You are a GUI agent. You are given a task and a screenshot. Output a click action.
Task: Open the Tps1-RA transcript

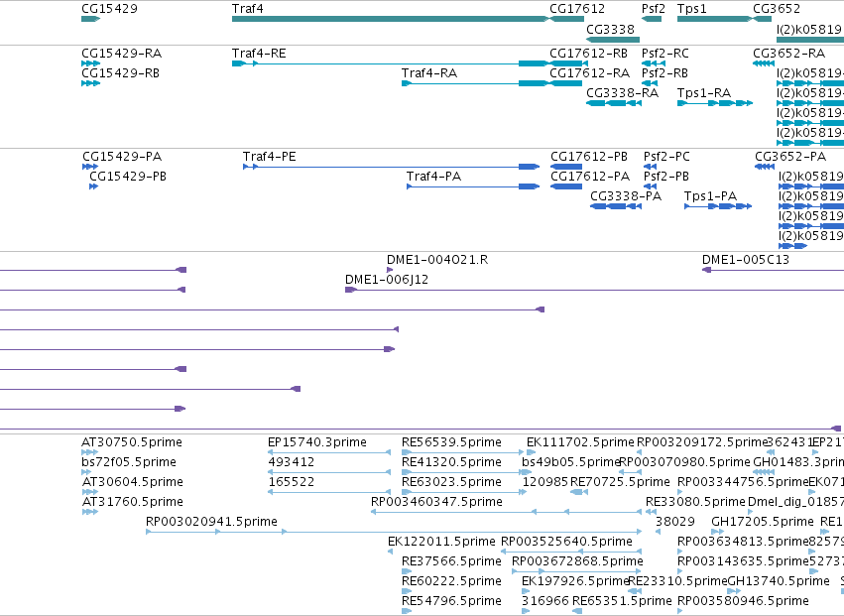click(x=715, y=103)
